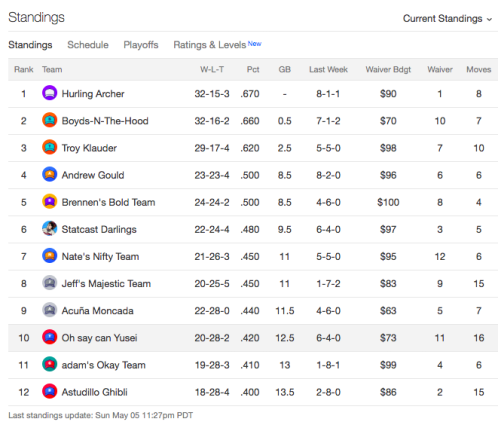Click Astudillo Ghibli team avatar icon

49,391
